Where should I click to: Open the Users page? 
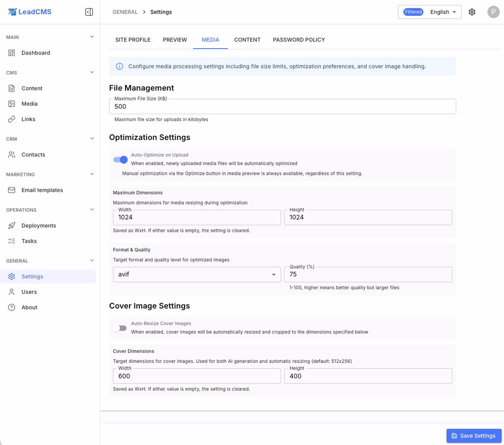coord(12,291)
